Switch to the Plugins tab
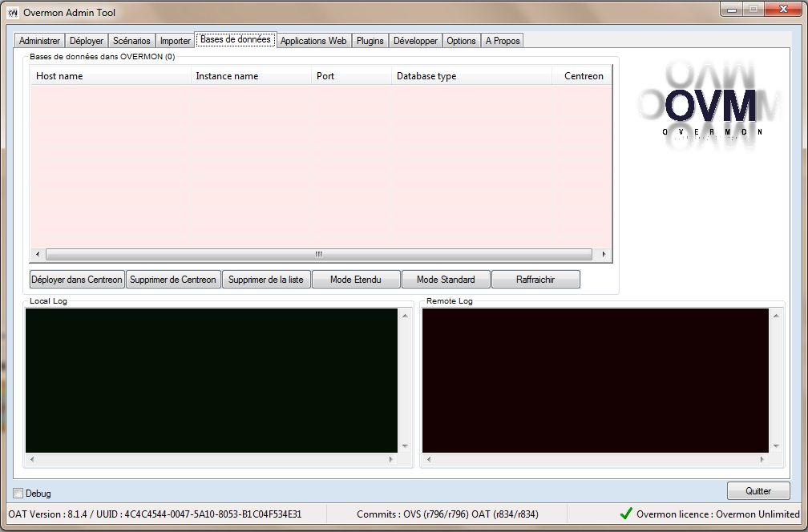Viewport: 808px width, 532px height. tap(370, 41)
